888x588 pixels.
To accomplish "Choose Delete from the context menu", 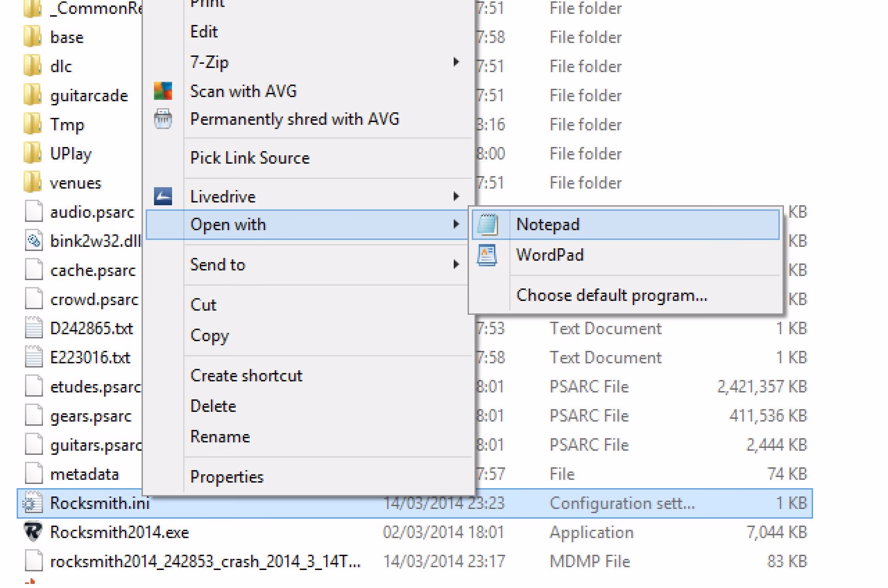I will point(213,406).
